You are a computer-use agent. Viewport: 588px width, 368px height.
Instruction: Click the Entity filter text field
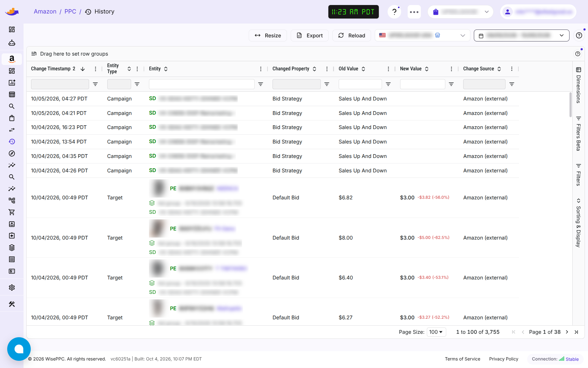click(202, 84)
